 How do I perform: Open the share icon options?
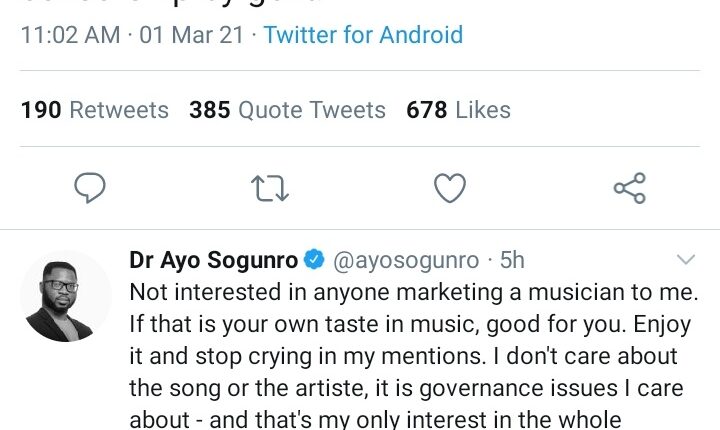[629, 187]
